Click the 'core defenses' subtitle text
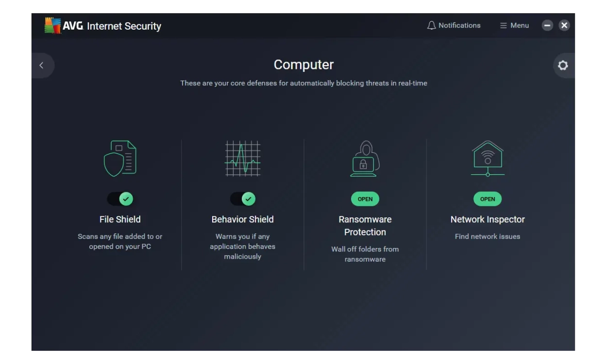Screen dimensions: 607x364 pyautogui.click(x=303, y=83)
